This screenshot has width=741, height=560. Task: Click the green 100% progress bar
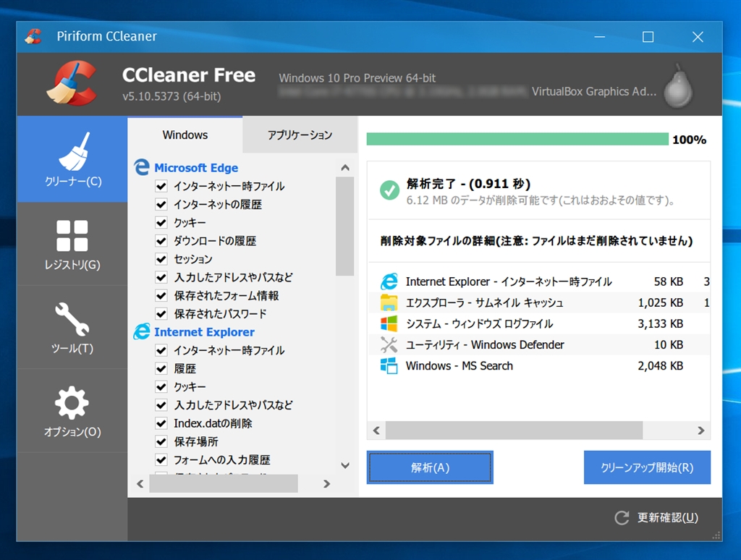pyautogui.click(x=517, y=139)
